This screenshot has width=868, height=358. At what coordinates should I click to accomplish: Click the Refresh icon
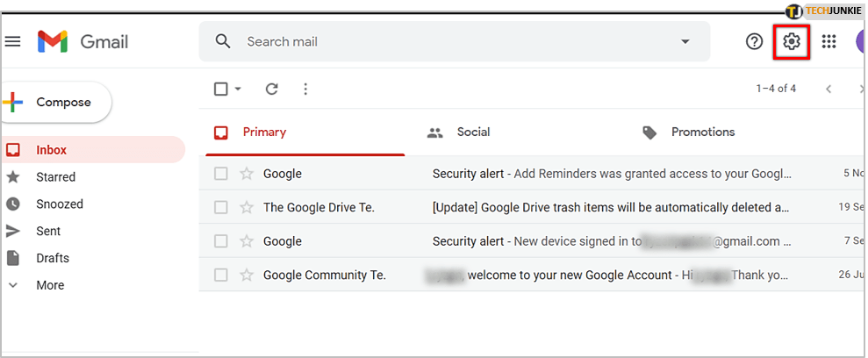pos(272,89)
